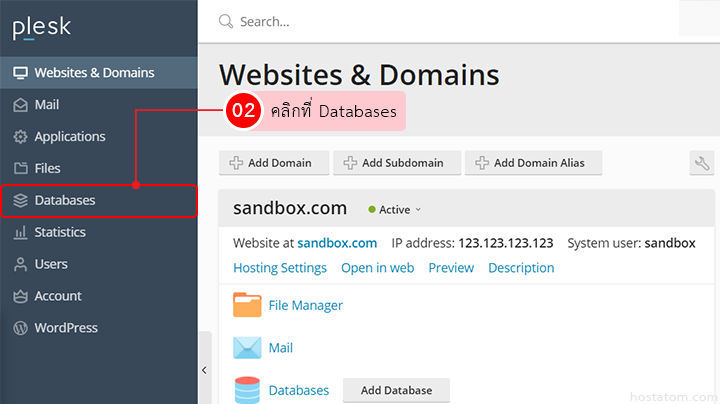The width and height of the screenshot is (720, 404).
Task: Click the WordPress icon in sidebar
Action: tap(20, 328)
